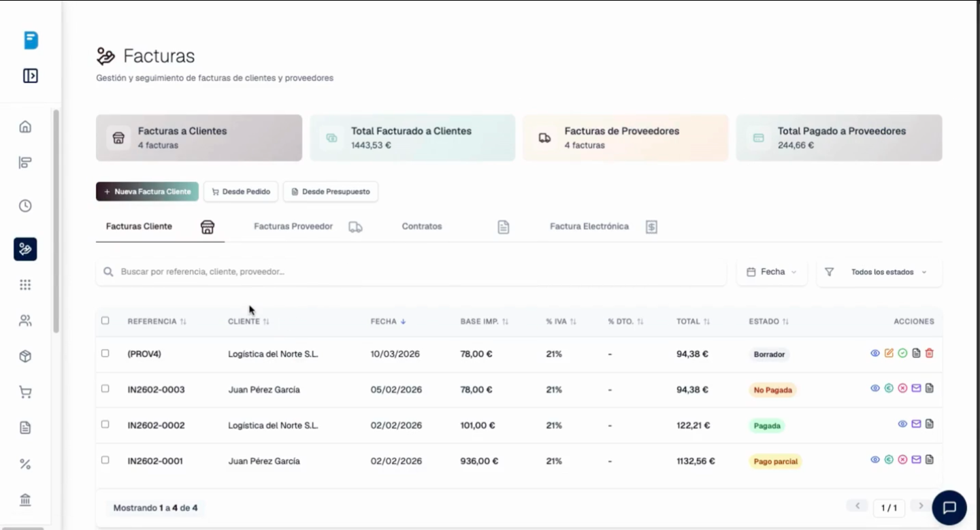Email invoice IN2602-0001 envelope icon
The image size is (980, 530).
tap(916, 460)
